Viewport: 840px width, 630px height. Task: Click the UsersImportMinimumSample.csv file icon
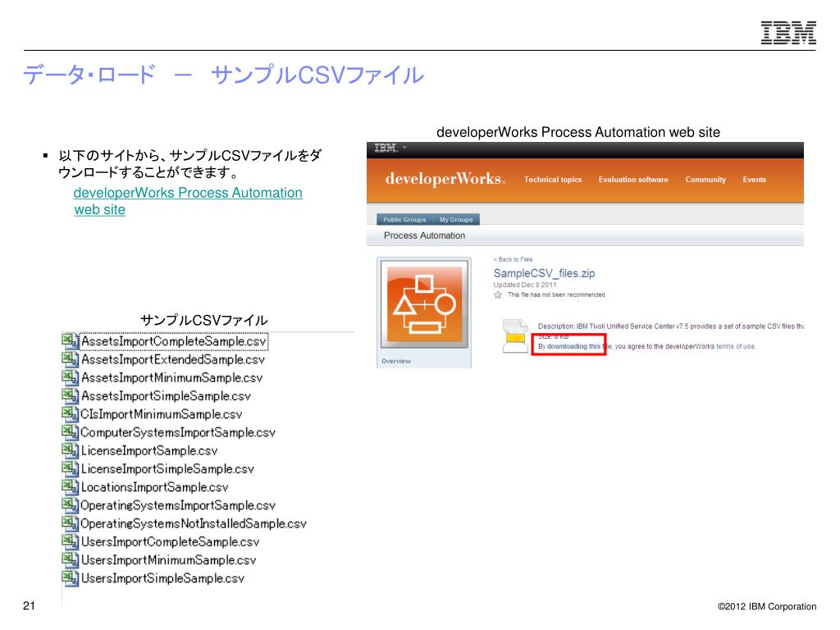coord(70,559)
